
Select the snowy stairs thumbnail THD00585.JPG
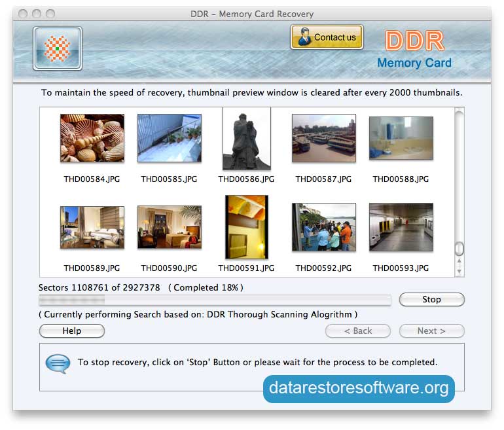(170, 138)
